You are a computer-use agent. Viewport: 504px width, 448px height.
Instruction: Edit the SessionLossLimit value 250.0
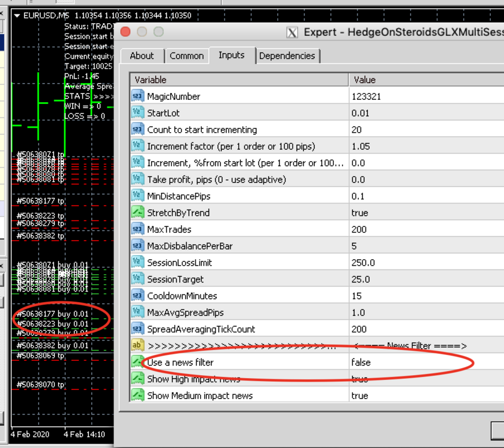[426, 263]
